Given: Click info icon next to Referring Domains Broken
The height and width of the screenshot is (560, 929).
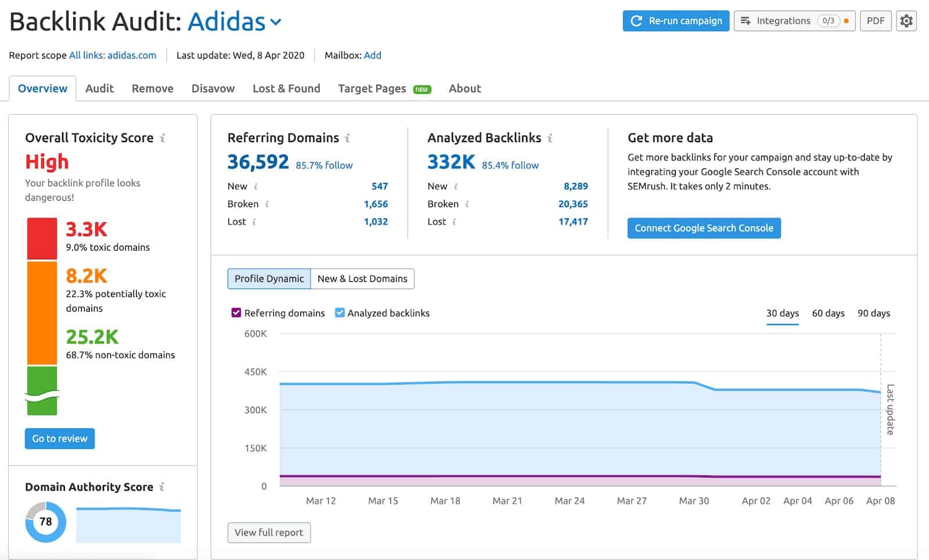Looking at the screenshot, I should point(267,204).
